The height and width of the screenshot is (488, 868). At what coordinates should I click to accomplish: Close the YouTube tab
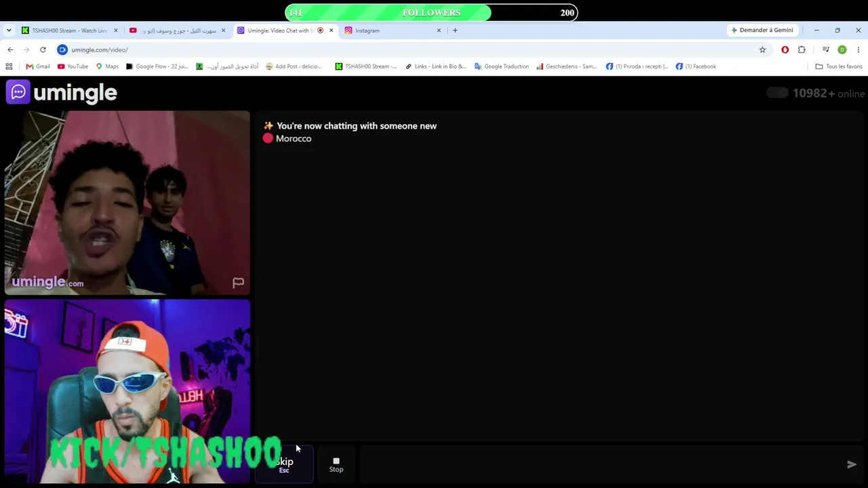pyautogui.click(x=223, y=30)
